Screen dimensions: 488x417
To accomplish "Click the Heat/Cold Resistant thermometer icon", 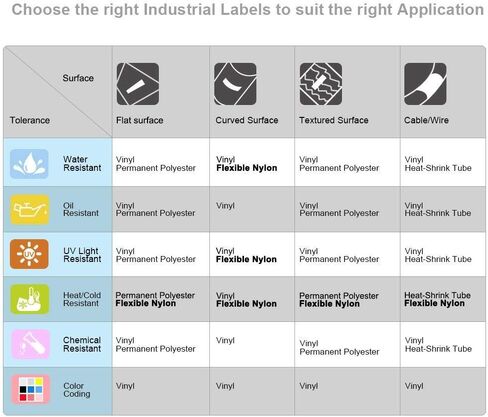I will pyautogui.click(x=30, y=299).
